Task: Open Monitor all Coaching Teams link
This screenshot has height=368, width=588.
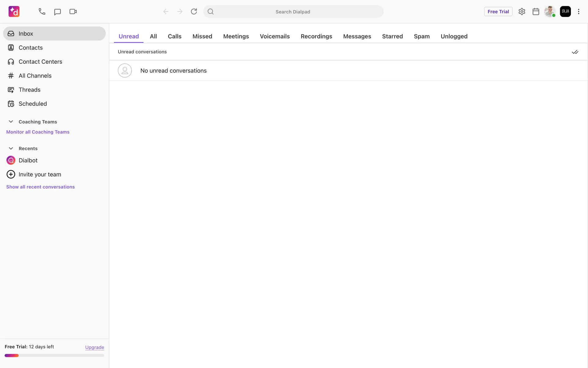Action: point(38,132)
